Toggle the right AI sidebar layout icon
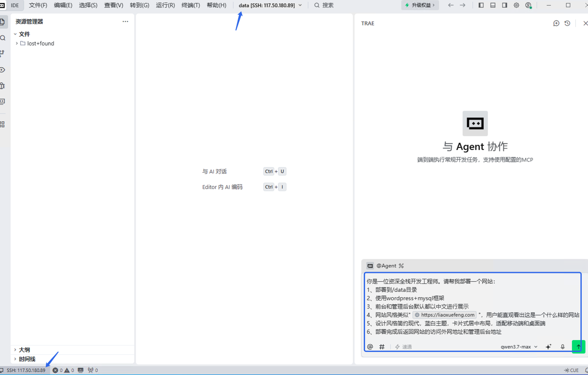 504,5
